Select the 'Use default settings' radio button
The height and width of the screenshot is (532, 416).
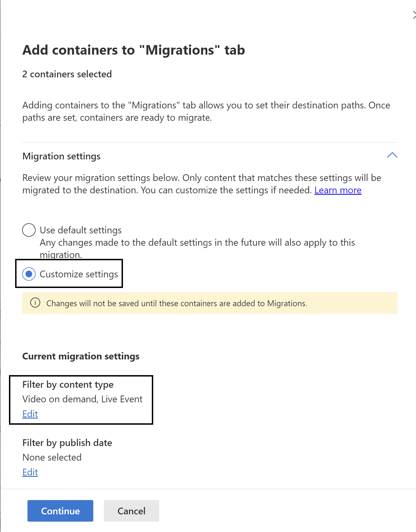click(29, 230)
